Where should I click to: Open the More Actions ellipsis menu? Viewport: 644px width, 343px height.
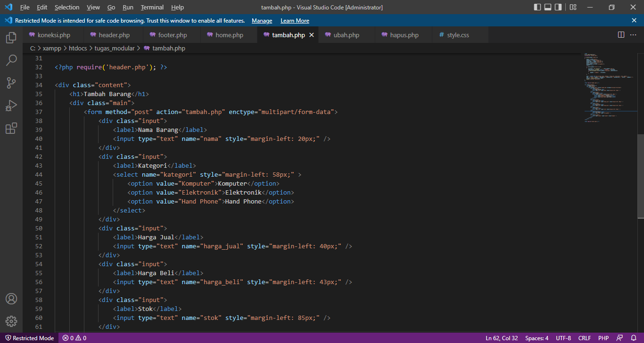633,34
